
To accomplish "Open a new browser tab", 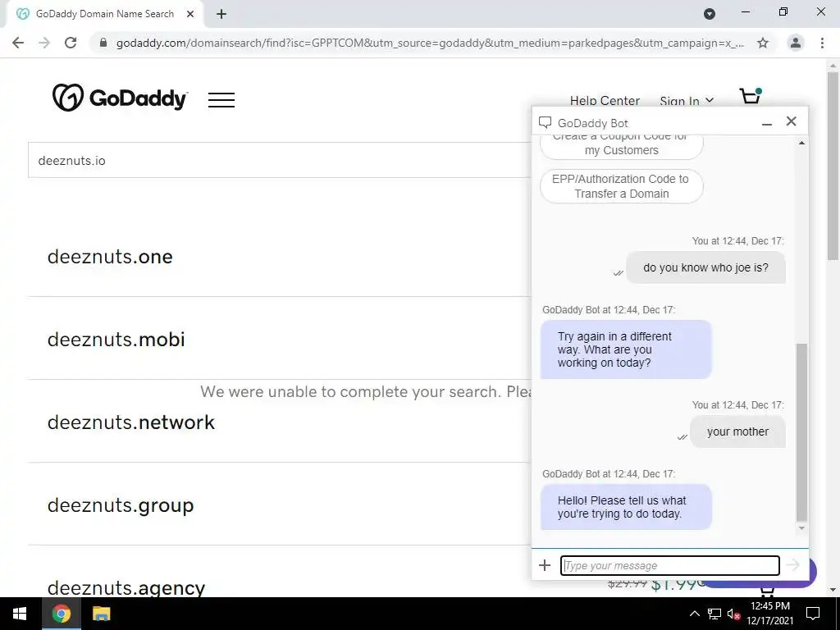I will click(x=221, y=14).
